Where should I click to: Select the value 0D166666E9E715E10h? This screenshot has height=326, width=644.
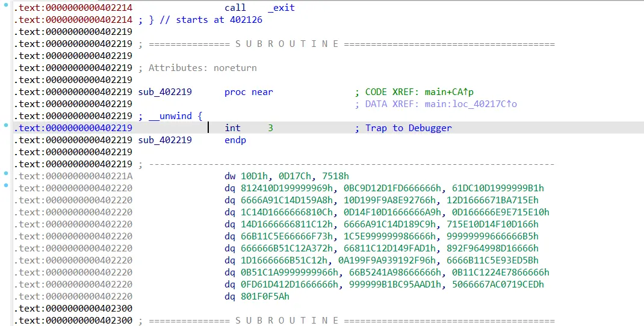tap(501, 212)
